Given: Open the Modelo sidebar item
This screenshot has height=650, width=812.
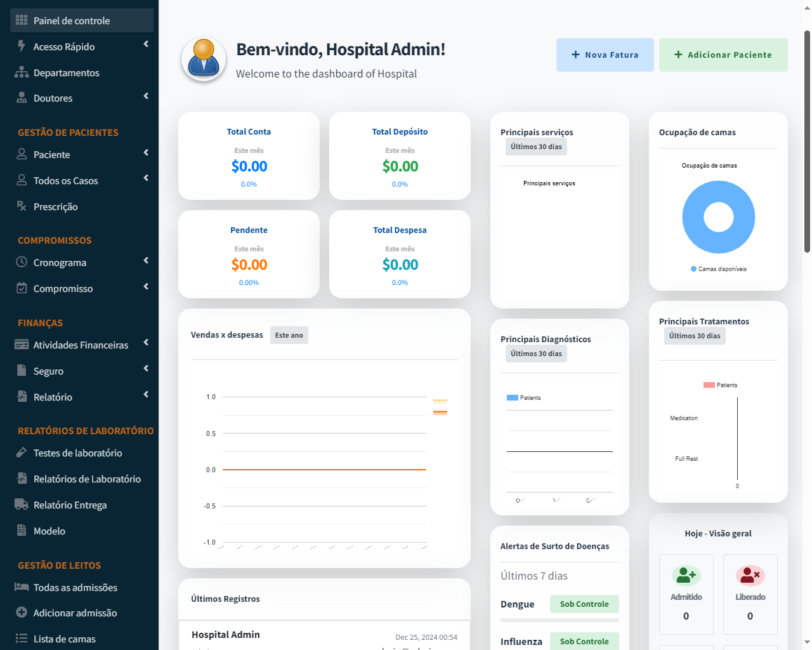Looking at the screenshot, I should (x=49, y=531).
